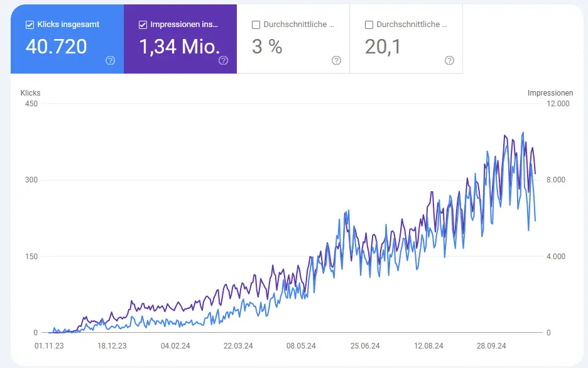Click help icon on the 20,1 card
The image size is (588, 368).
click(x=449, y=60)
